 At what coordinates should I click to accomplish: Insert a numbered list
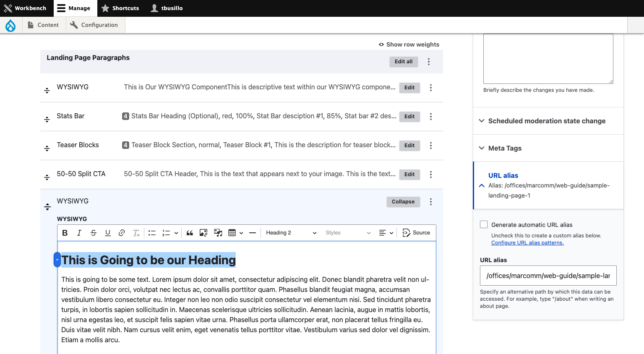coord(166,233)
